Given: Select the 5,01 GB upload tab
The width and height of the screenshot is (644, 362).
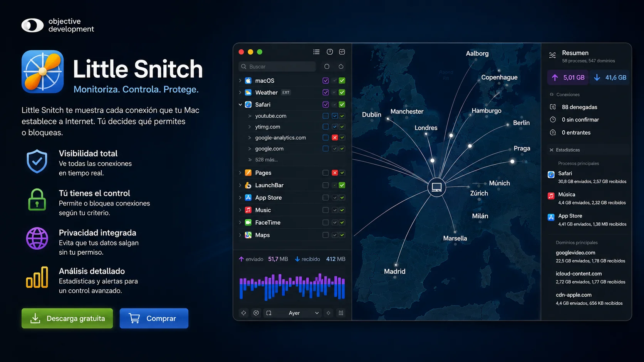Looking at the screenshot, I should click(x=568, y=77).
